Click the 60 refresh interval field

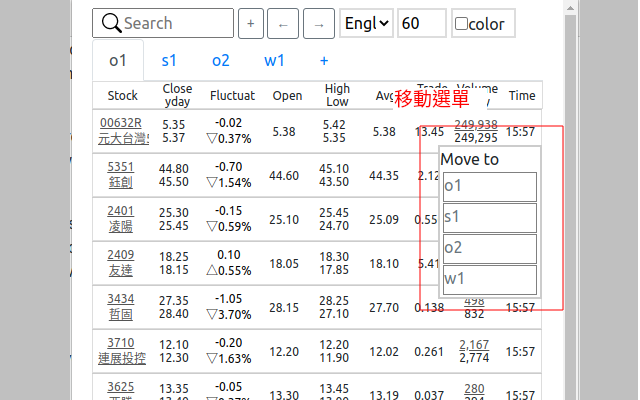422,23
